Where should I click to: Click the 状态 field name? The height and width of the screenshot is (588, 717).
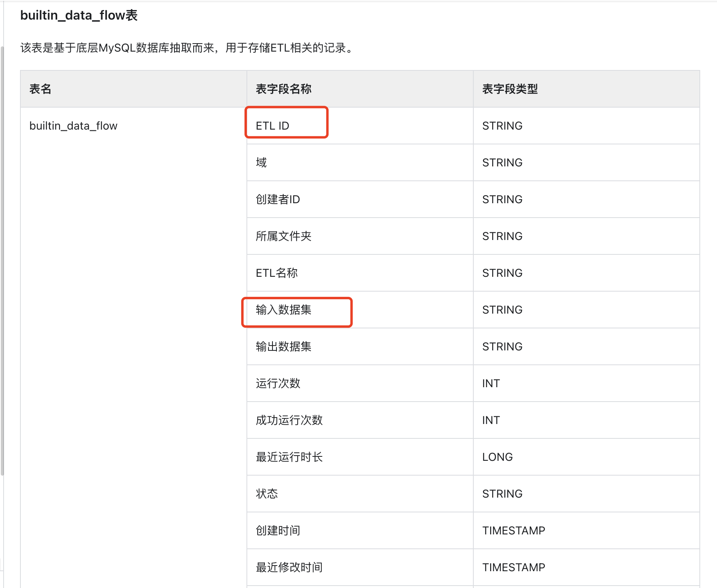pyautogui.click(x=266, y=494)
